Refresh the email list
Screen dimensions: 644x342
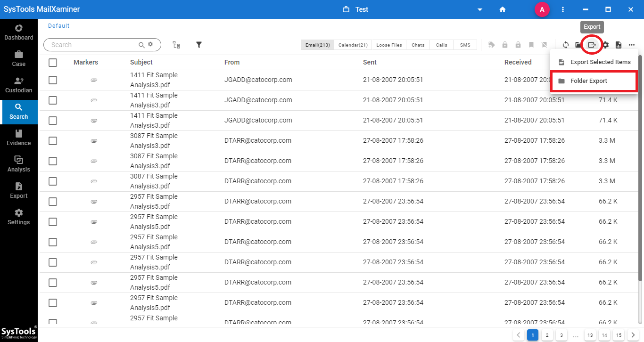tap(566, 45)
